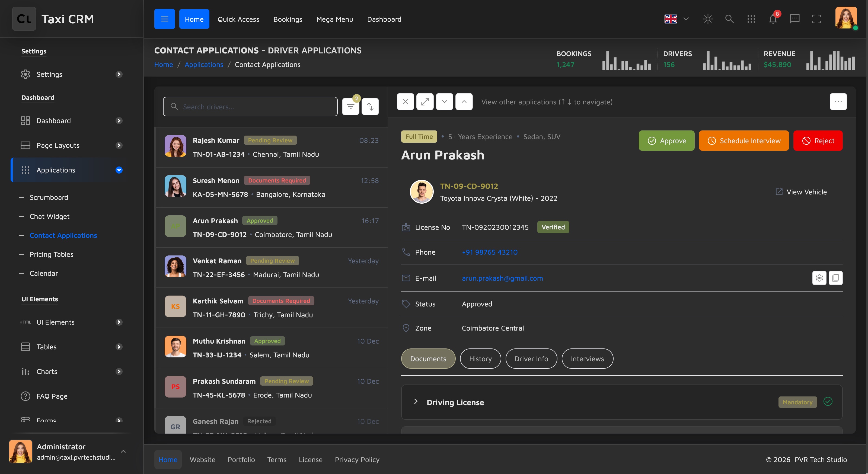The image size is (868, 474).
Task: Expand Administrator profile menu chevron
Action: (123, 451)
